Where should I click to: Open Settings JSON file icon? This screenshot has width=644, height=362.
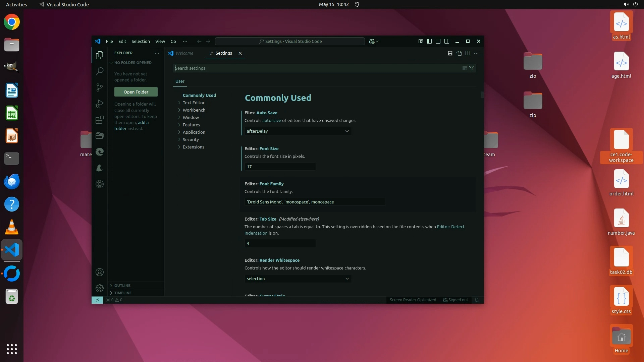[x=459, y=53]
